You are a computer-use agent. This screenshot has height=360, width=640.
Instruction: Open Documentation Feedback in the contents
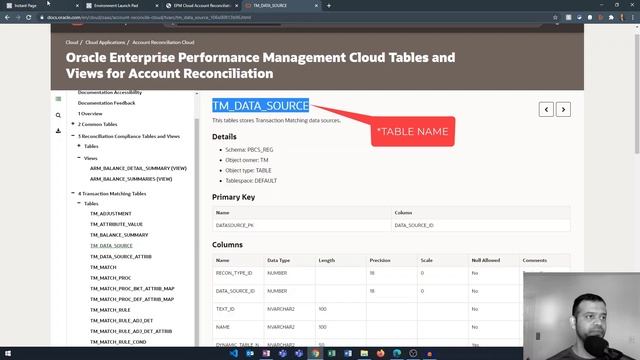coord(107,103)
